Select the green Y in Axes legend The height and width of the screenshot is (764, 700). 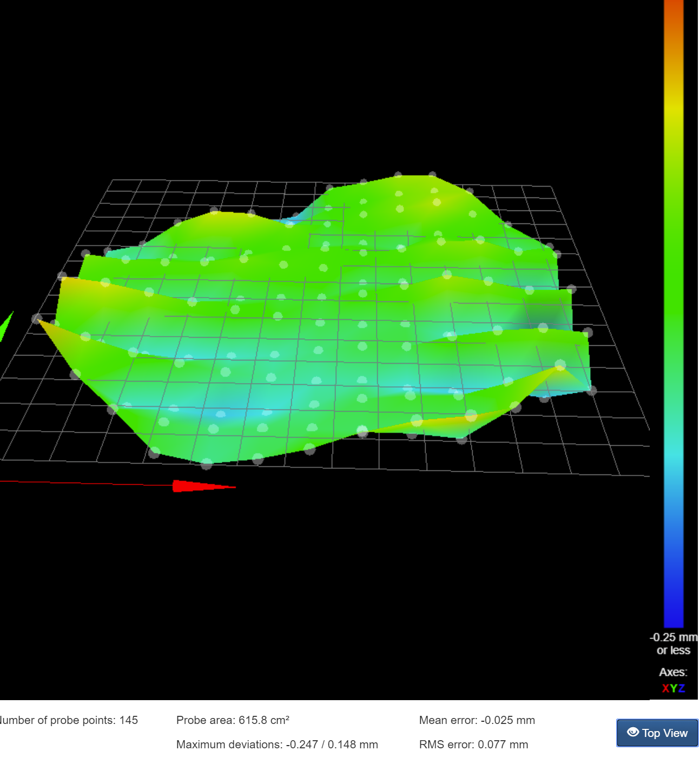coord(673,688)
